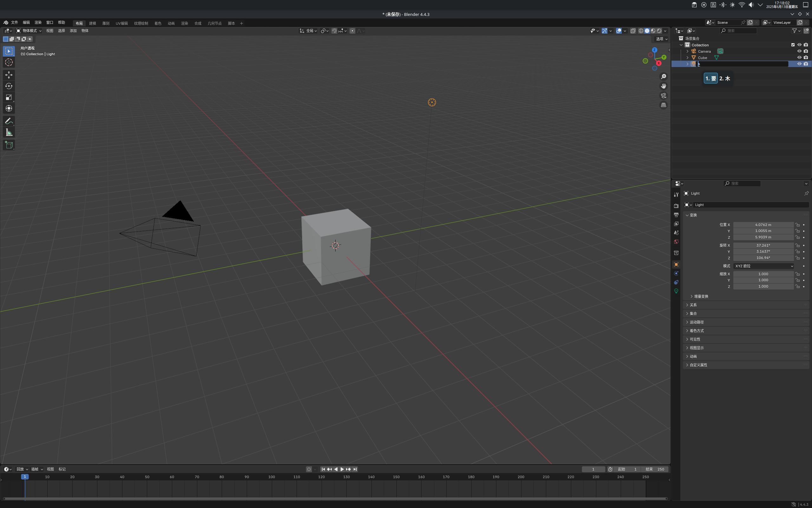The image size is (812, 508).
Task: Toggle snapping magnet in header
Action: click(x=334, y=30)
